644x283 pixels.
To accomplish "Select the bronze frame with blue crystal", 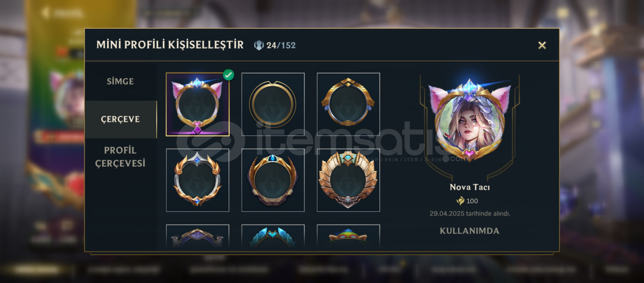I will pos(273,180).
